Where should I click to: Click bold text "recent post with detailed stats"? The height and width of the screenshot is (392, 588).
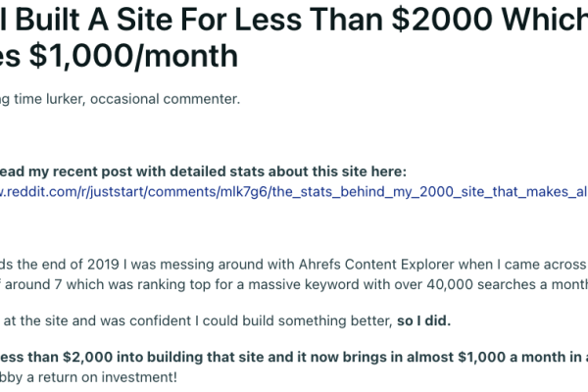point(150,171)
